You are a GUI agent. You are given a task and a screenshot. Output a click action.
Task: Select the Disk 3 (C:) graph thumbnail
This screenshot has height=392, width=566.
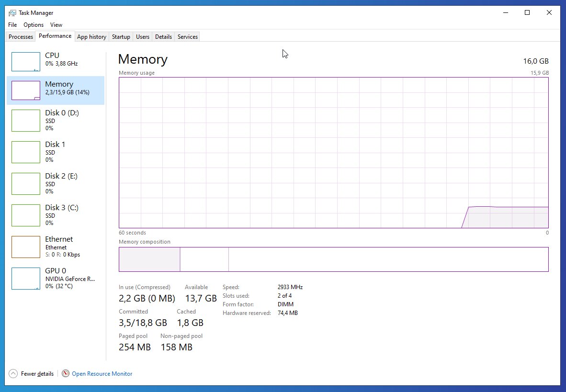coord(26,215)
